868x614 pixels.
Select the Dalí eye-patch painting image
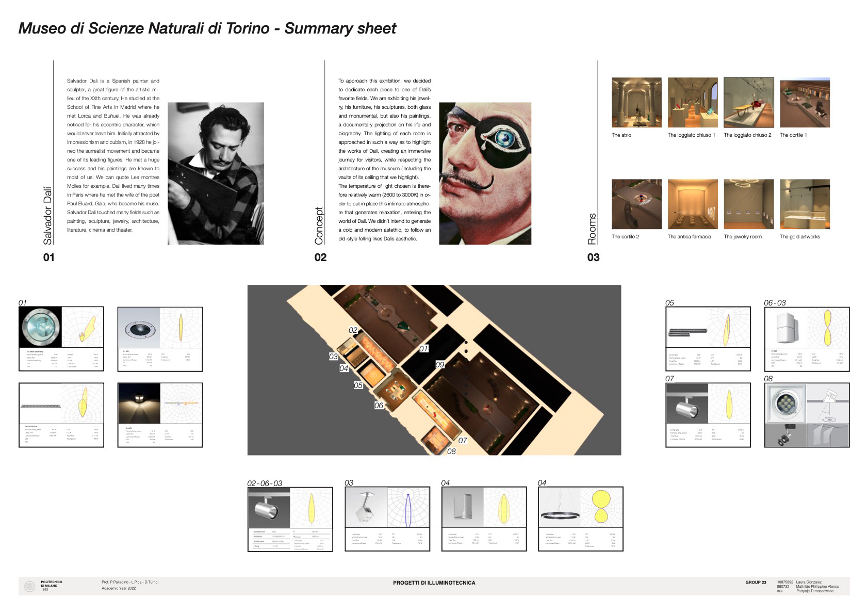(485, 173)
